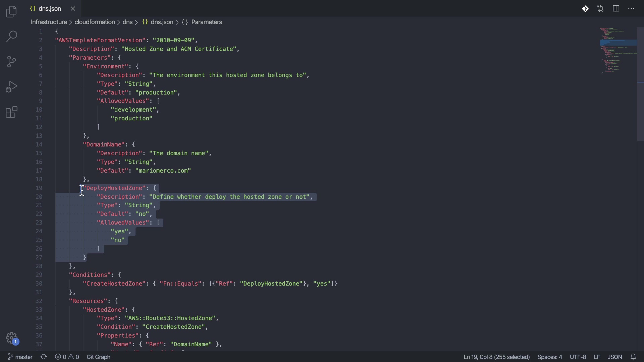Viewport: 644px width, 362px height.
Task: Click the errors and warnings counter
Action: click(x=67, y=357)
